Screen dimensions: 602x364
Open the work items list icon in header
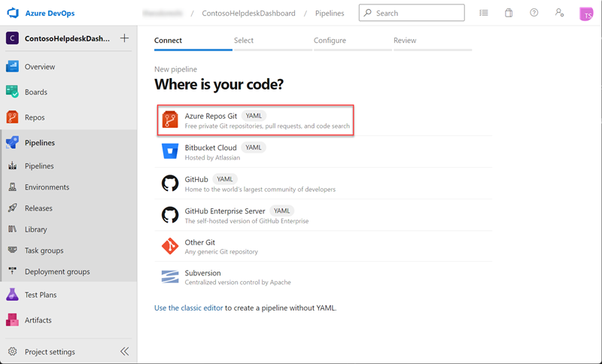click(x=484, y=13)
